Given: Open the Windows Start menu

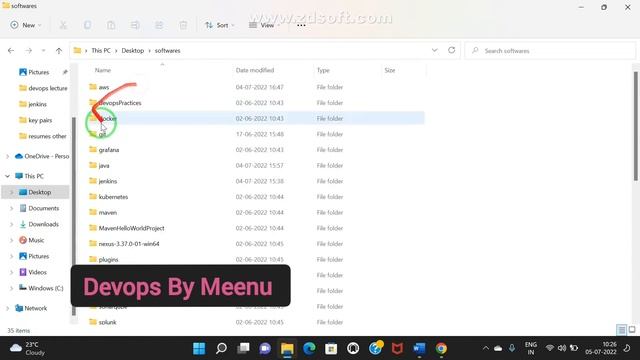Looking at the screenshot, I should click(199, 348).
